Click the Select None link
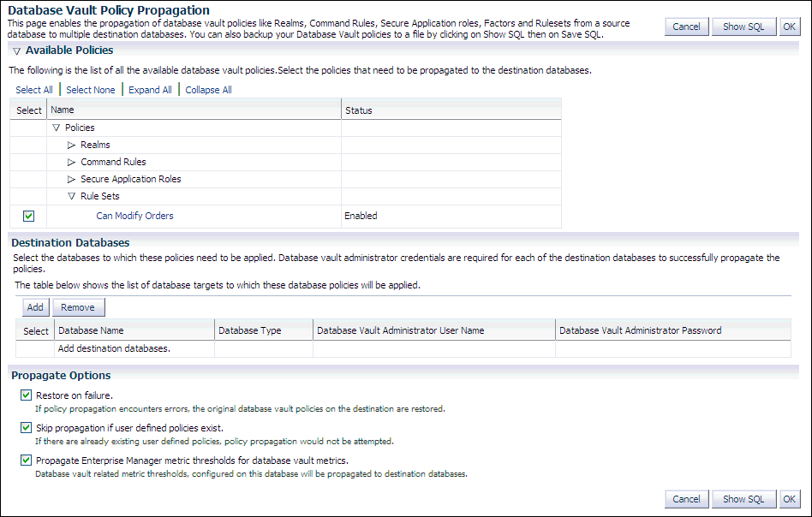 (x=91, y=90)
